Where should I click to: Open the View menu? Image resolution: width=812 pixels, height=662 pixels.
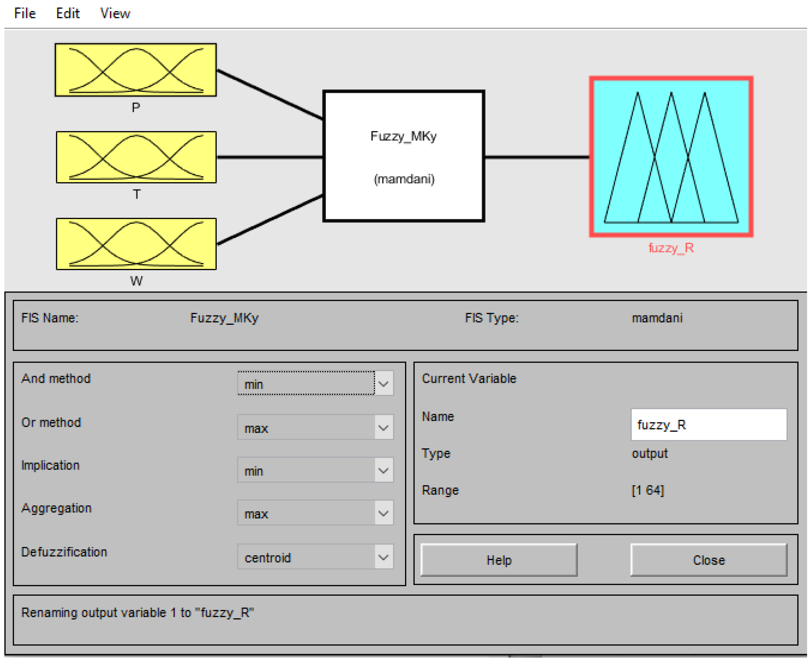pos(115,13)
